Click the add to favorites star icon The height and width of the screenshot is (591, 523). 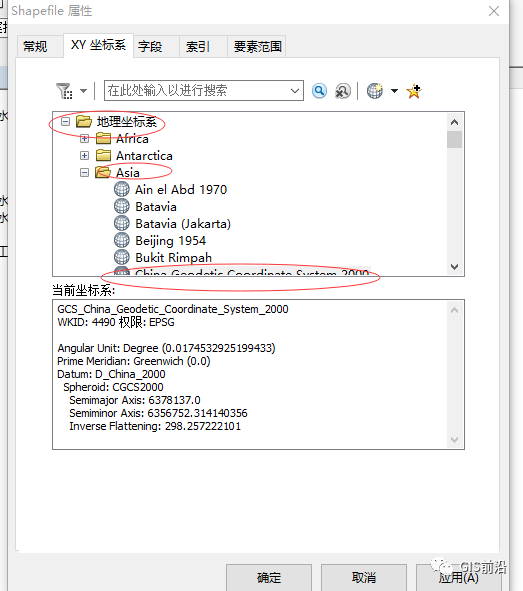click(x=414, y=91)
